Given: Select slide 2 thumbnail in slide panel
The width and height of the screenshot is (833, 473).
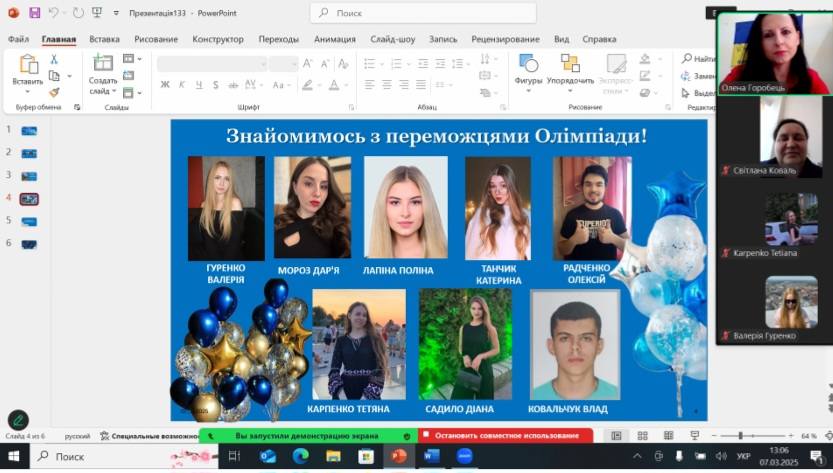Looking at the screenshot, I should (29, 153).
